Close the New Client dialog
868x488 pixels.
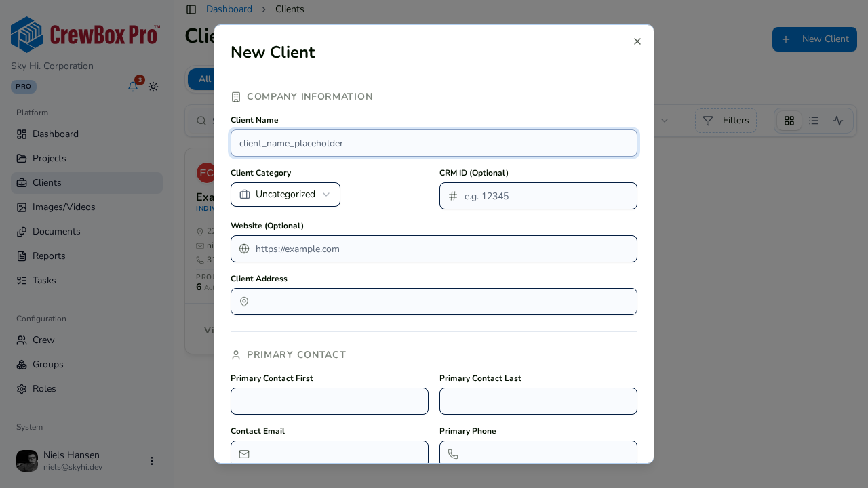pos(637,41)
